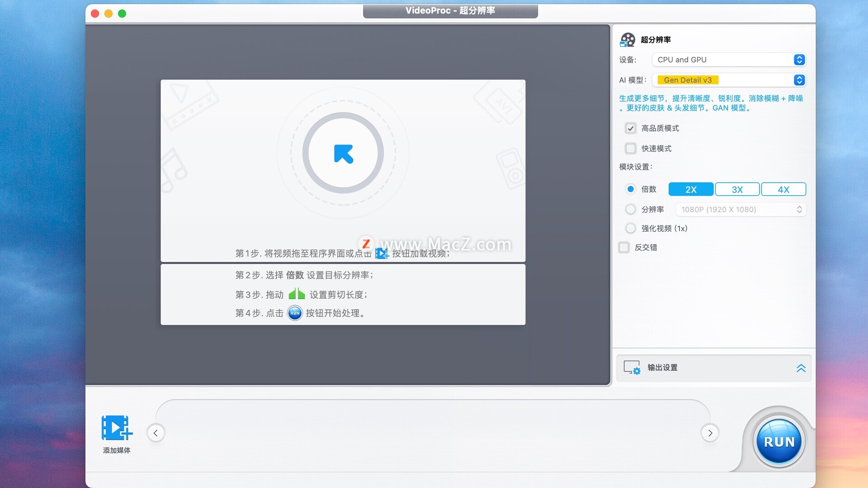Collapse the output settings panel chevron

pyautogui.click(x=801, y=368)
